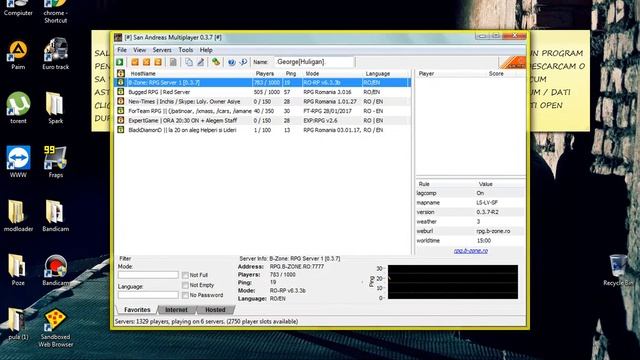Open the Fraps desktop shortcut
The height and width of the screenshot is (360, 640).
point(56,162)
